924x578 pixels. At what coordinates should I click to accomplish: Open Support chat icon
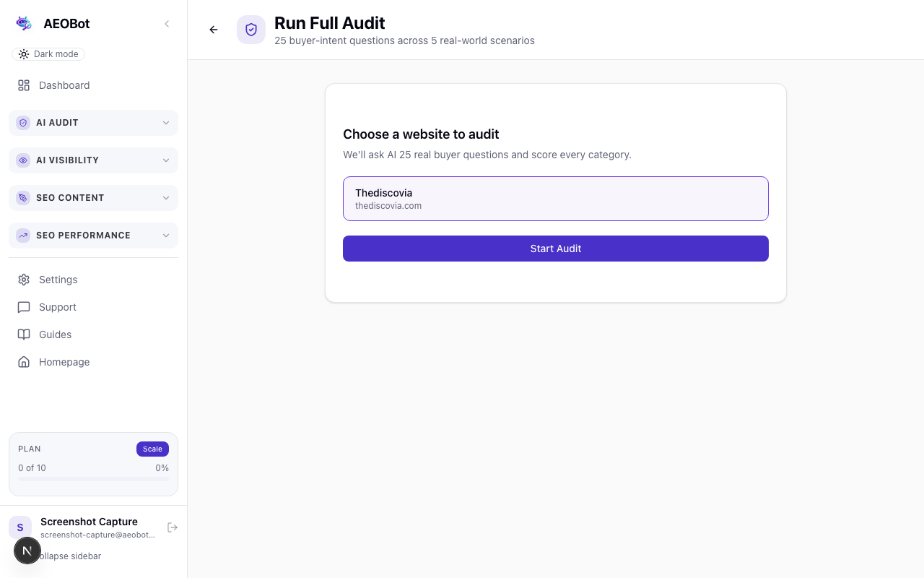[x=24, y=307]
